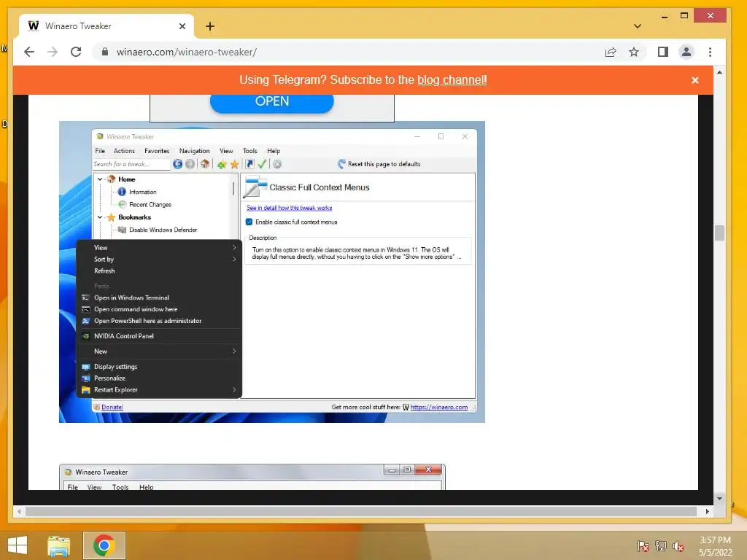The width and height of the screenshot is (747, 560).
Task: Click the 'Search for a tweak' field
Action: 131,164
